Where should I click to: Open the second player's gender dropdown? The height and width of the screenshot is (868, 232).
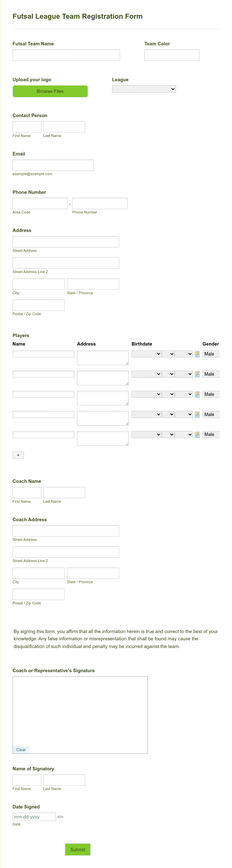pos(211,374)
